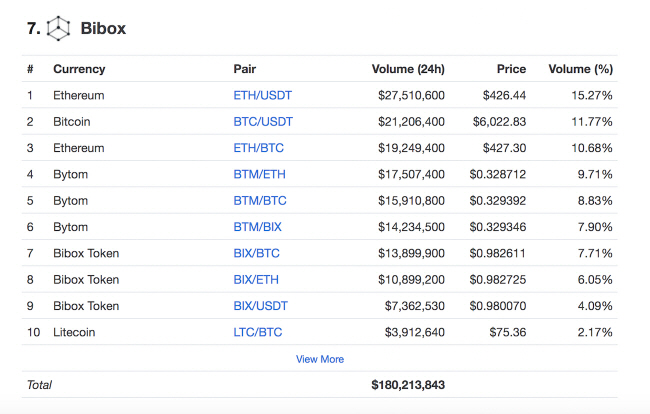Click the 2.17% volume share
The image size is (650, 414).
click(x=595, y=332)
